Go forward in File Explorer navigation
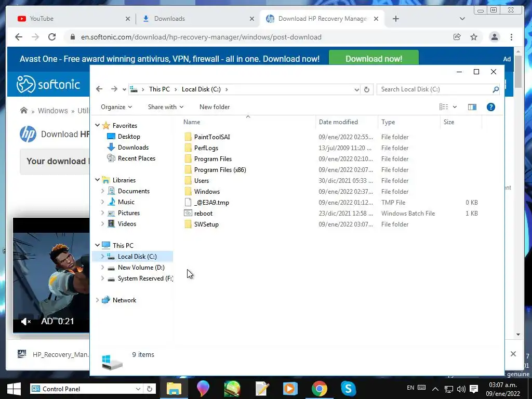Screen dimensions: 532x399 114,89
